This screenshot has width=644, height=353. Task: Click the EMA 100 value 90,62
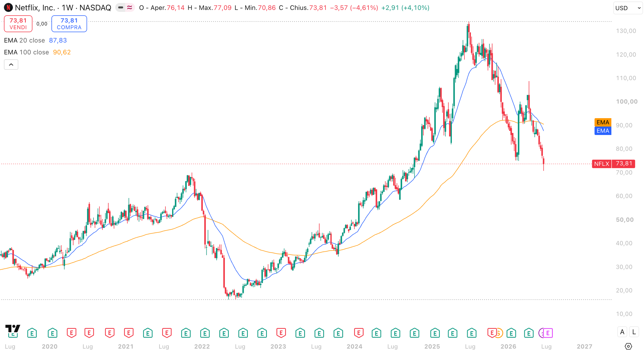[62, 52]
